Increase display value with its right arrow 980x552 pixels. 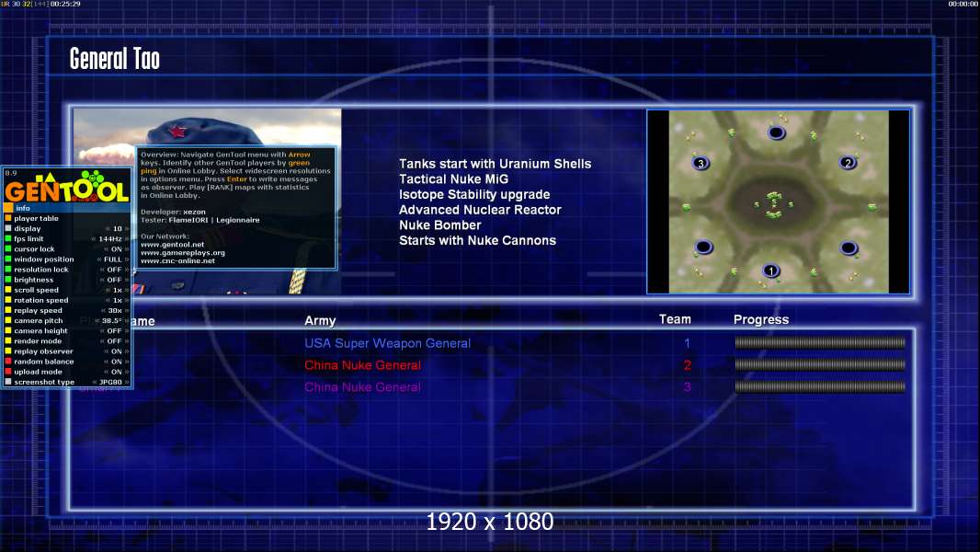tap(127, 229)
